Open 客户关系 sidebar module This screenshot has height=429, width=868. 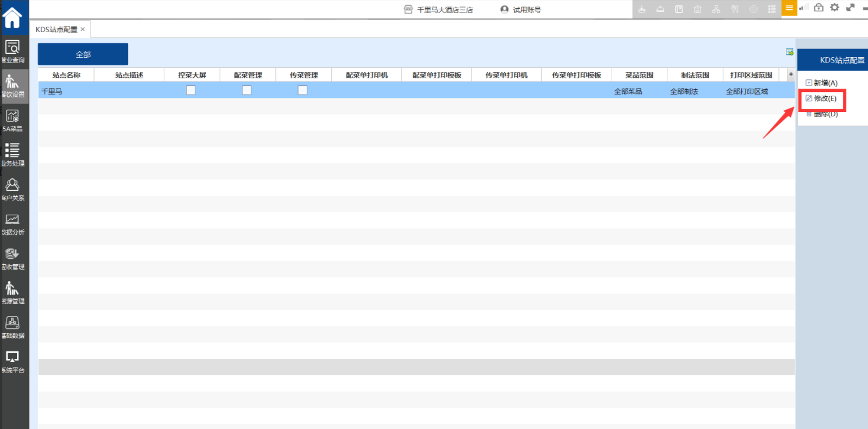pyautogui.click(x=13, y=189)
